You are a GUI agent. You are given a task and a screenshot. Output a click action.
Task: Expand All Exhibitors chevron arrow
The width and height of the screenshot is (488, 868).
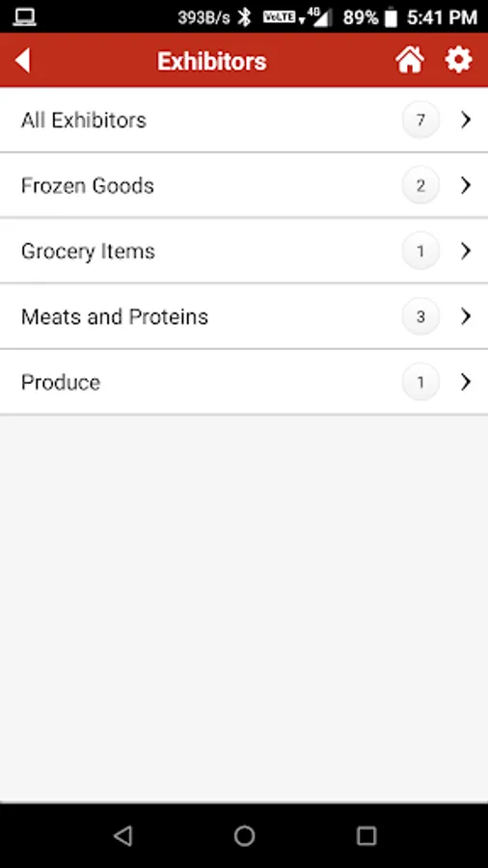pos(466,120)
